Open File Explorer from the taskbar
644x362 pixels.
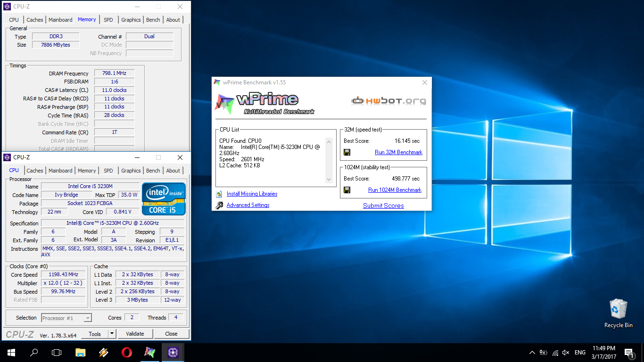point(81,352)
